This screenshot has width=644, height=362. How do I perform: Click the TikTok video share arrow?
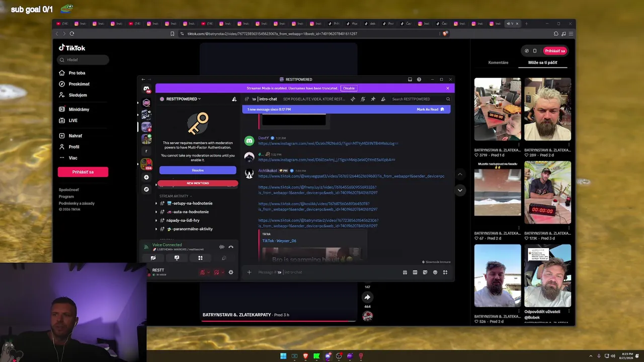pos(367,297)
